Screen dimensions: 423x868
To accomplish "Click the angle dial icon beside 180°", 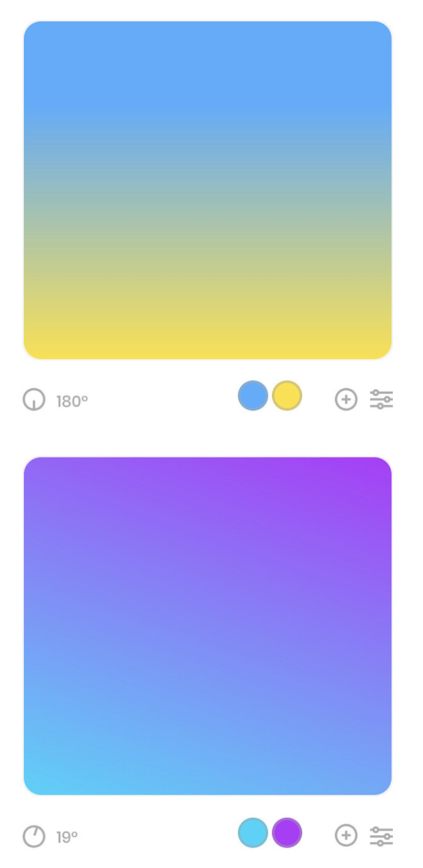I will tap(34, 400).
